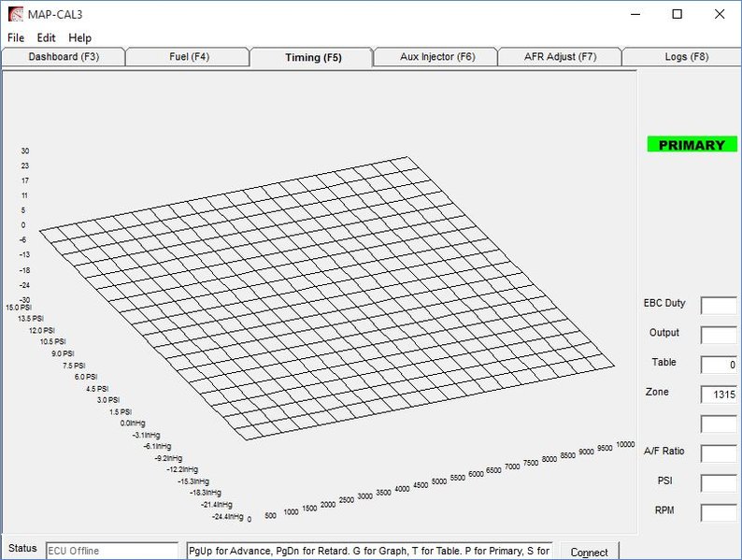Click the A/F Ratio field
The width and height of the screenshot is (742, 560).
click(x=719, y=453)
